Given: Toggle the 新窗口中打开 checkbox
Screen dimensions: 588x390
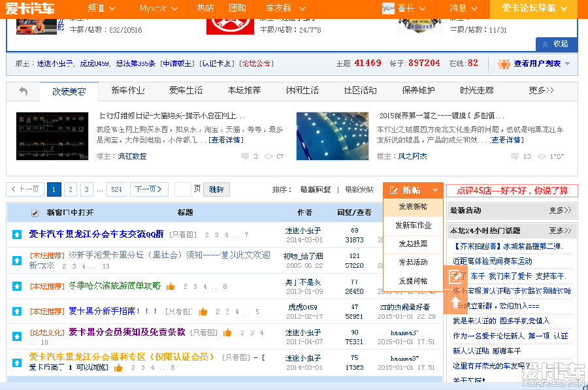Looking at the screenshot, I should coord(35,214).
